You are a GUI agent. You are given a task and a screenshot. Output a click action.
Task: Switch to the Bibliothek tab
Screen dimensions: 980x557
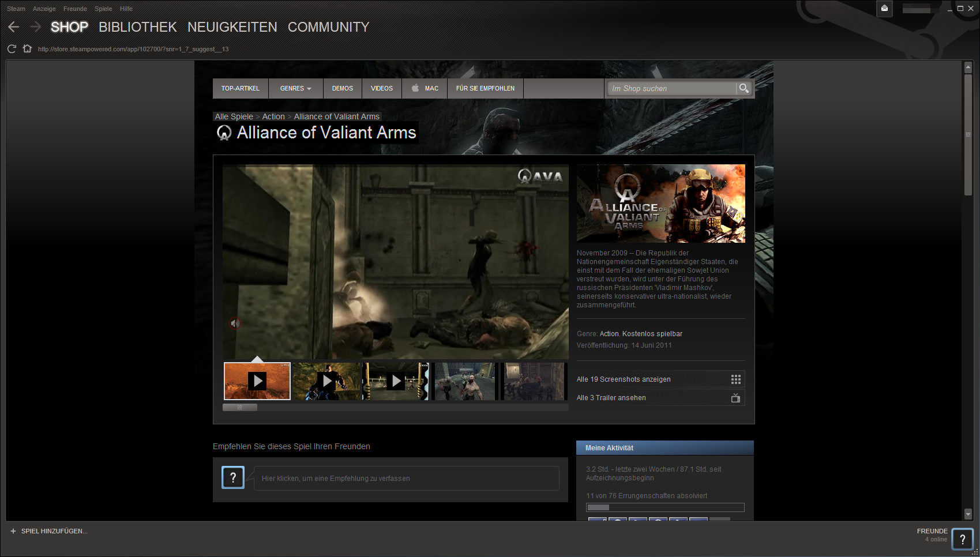137,27
